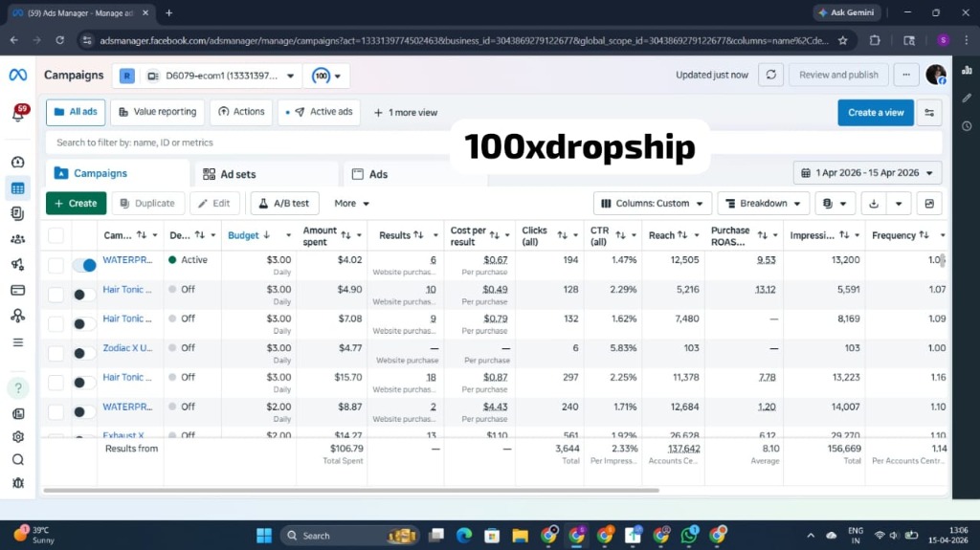Viewport: 980px width, 550px height.
Task: Click Review and publish button
Action: [x=838, y=75]
